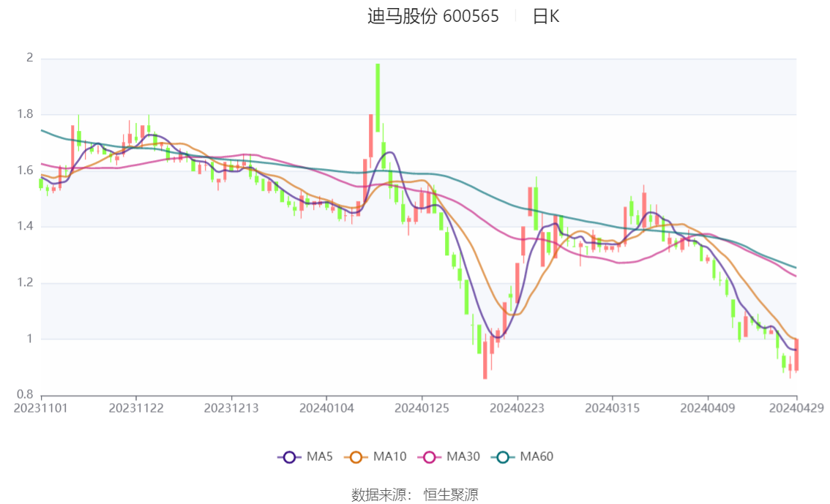
Task: Click x-axis date label 20240125
Action: (422, 408)
